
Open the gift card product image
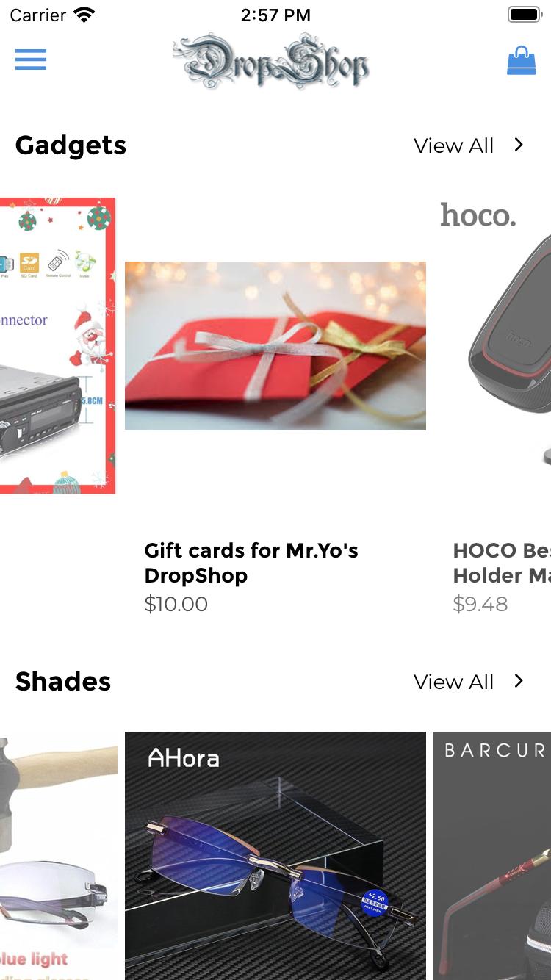click(x=275, y=346)
